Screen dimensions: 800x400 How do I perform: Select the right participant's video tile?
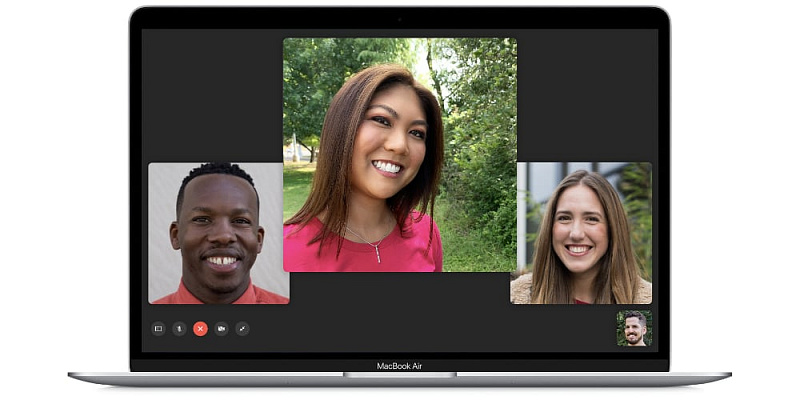click(x=581, y=233)
